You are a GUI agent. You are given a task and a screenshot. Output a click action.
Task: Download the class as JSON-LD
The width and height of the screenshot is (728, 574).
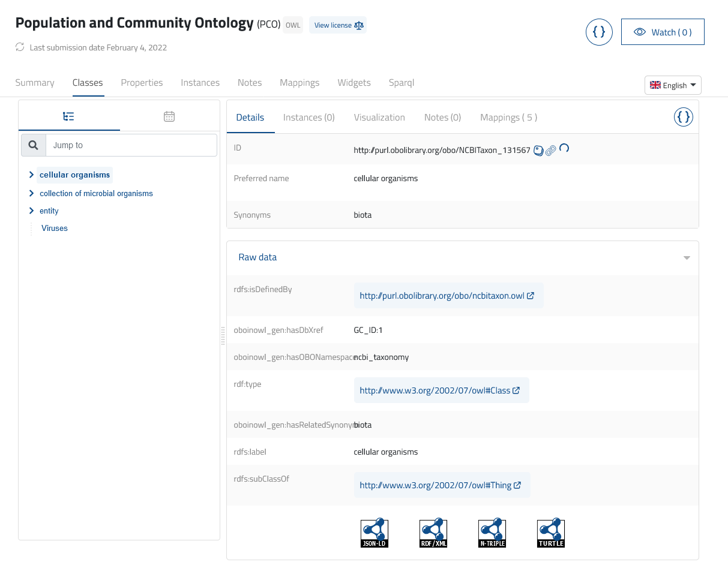374,532
